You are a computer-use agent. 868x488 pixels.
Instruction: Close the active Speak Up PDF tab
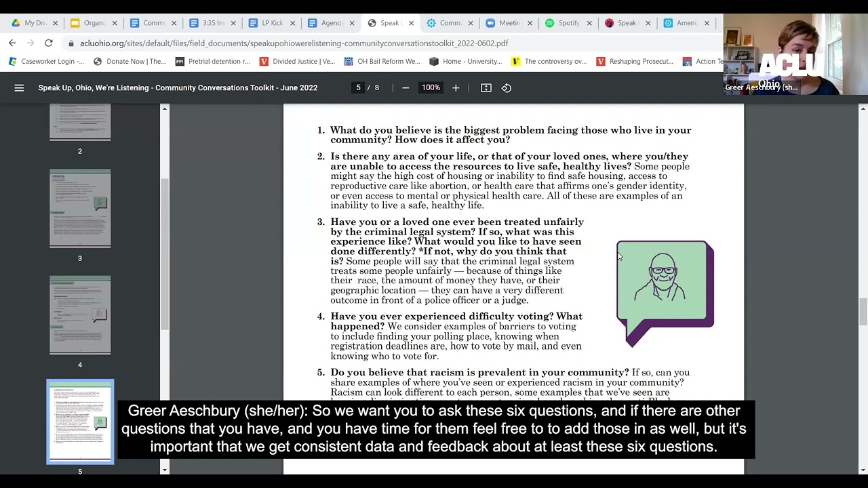412,23
